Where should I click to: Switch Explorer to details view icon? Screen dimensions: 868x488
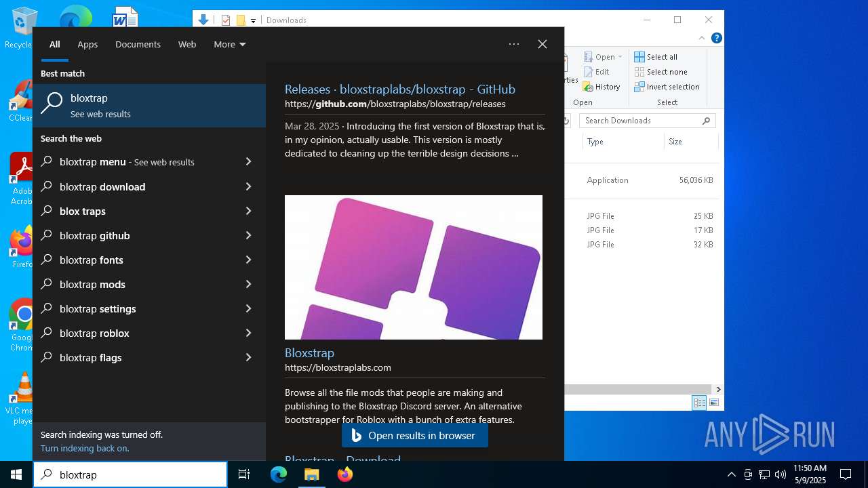[699, 403]
